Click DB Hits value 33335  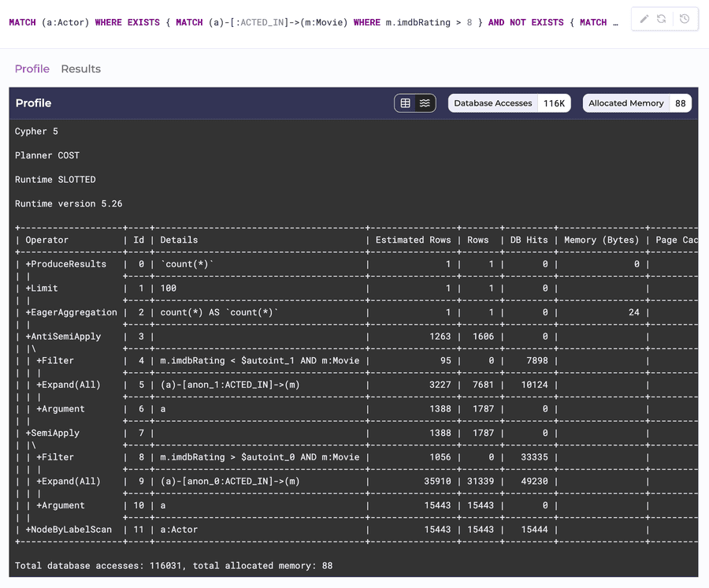(534, 457)
